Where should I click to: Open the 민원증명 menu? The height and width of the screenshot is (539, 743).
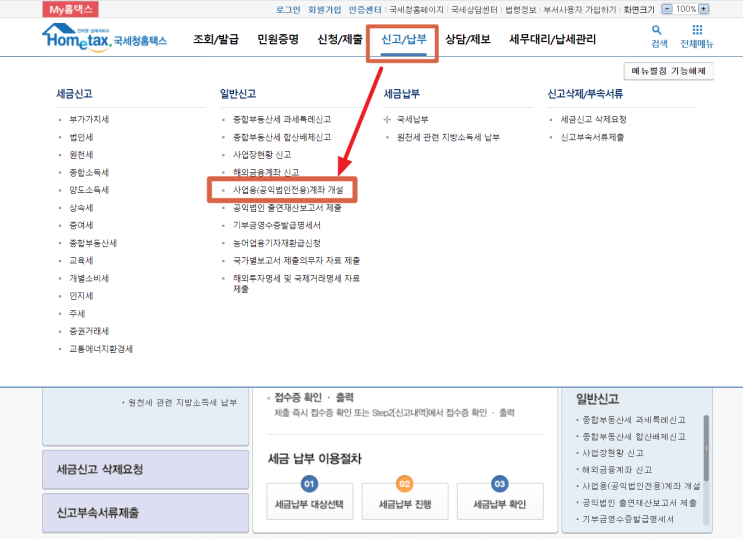[278, 39]
